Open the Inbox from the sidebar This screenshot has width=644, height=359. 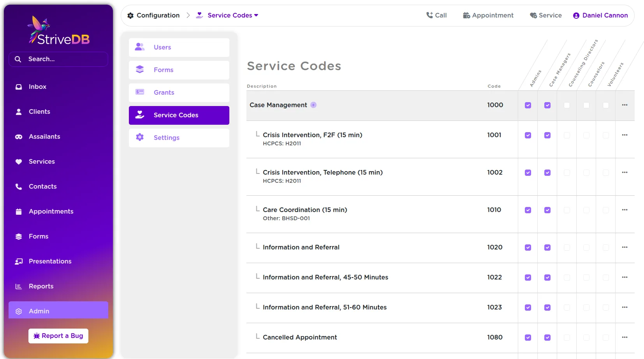(x=37, y=87)
